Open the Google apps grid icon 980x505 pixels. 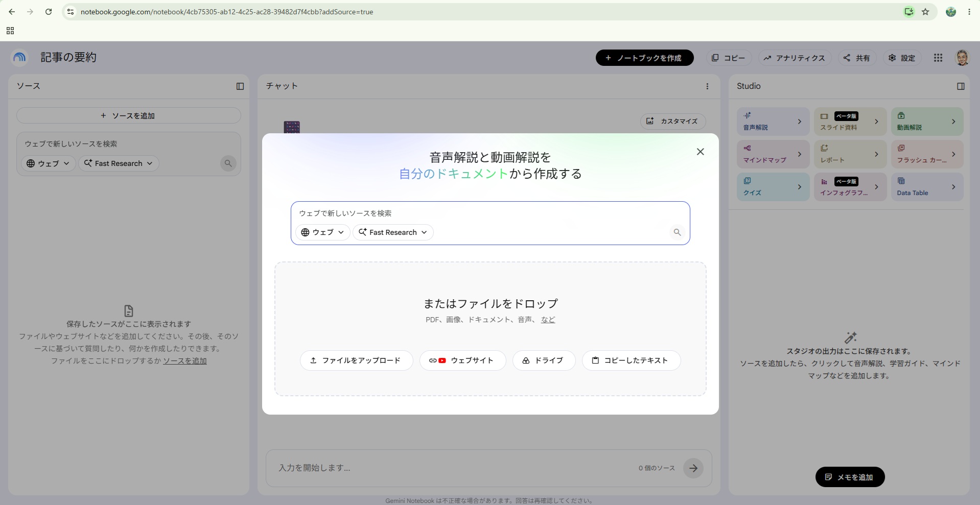click(x=938, y=58)
